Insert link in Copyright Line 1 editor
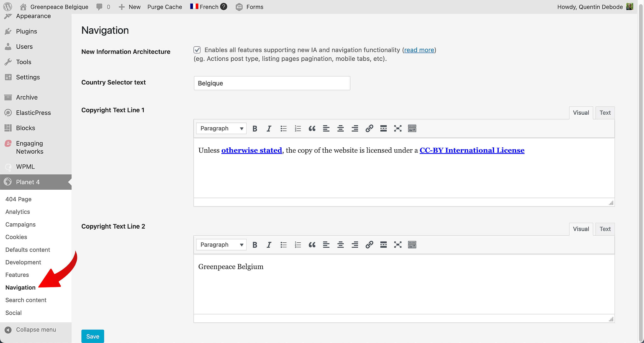This screenshot has width=644, height=343. 369,128
